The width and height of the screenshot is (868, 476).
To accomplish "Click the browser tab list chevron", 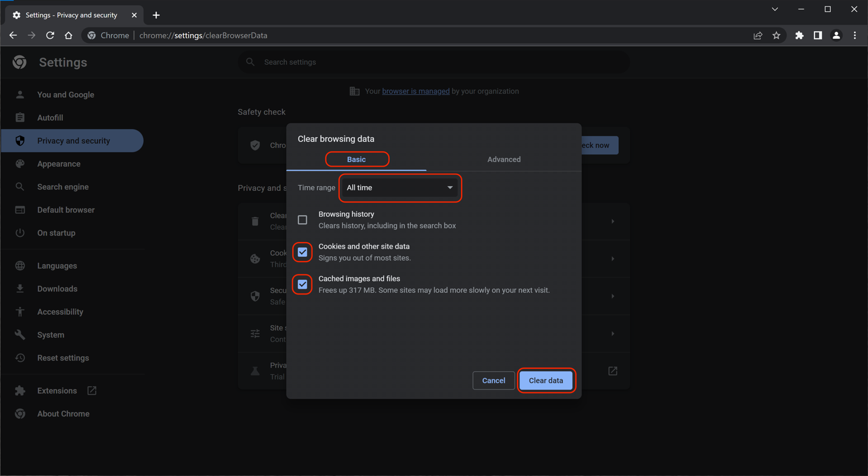I will [x=774, y=9].
